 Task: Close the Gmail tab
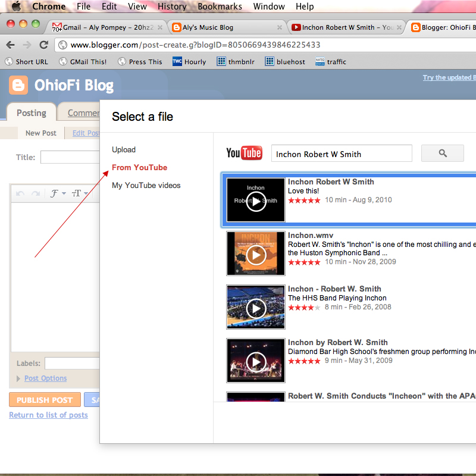(x=160, y=27)
